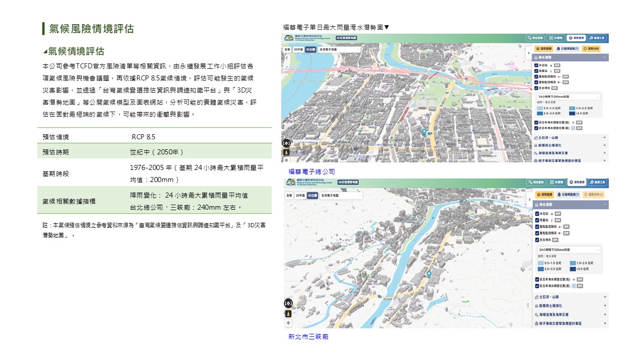Click the 福華電子總公司 caption text

coord(311,172)
